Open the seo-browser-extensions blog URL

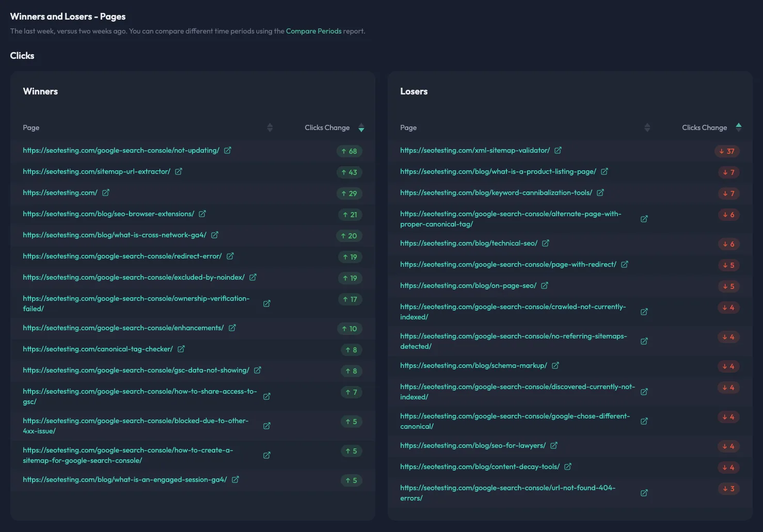108,214
